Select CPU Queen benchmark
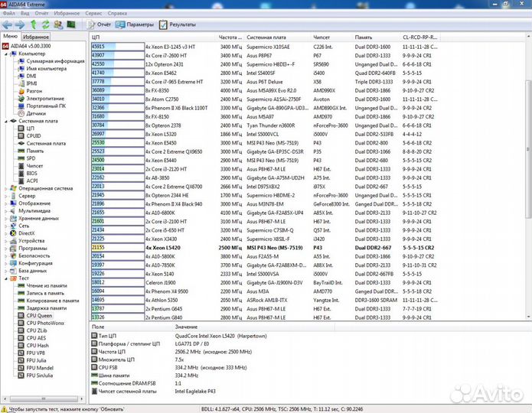 point(39,315)
